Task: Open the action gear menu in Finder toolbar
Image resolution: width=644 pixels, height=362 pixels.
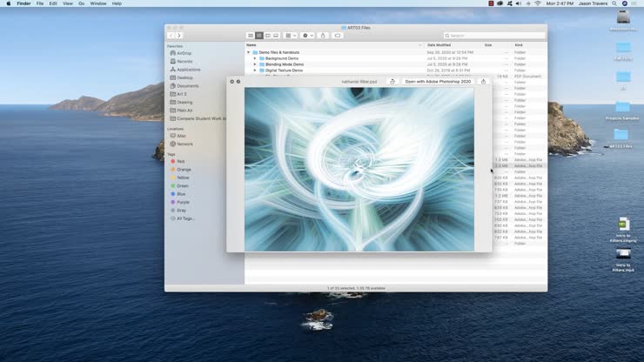Action: point(307,36)
